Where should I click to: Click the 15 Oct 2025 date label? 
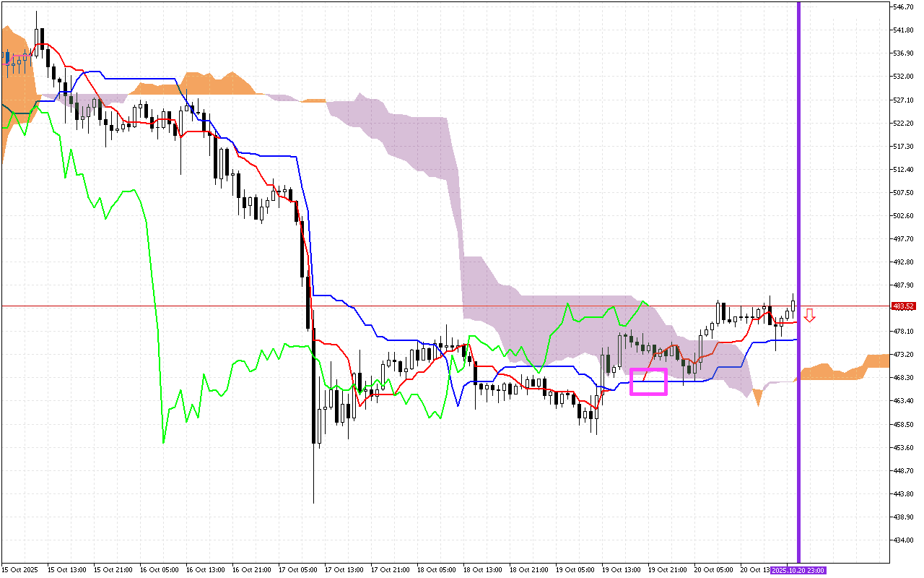pos(20,570)
